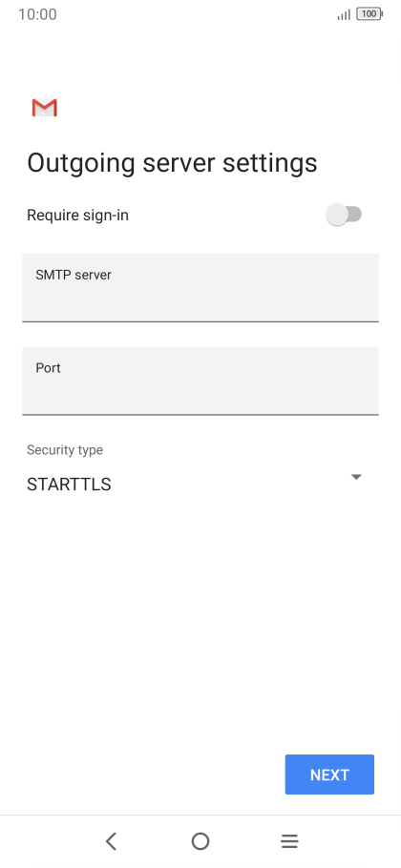Expand Security type dropdown arrow
Image resolution: width=401 pixels, height=868 pixels.
(356, 477)
